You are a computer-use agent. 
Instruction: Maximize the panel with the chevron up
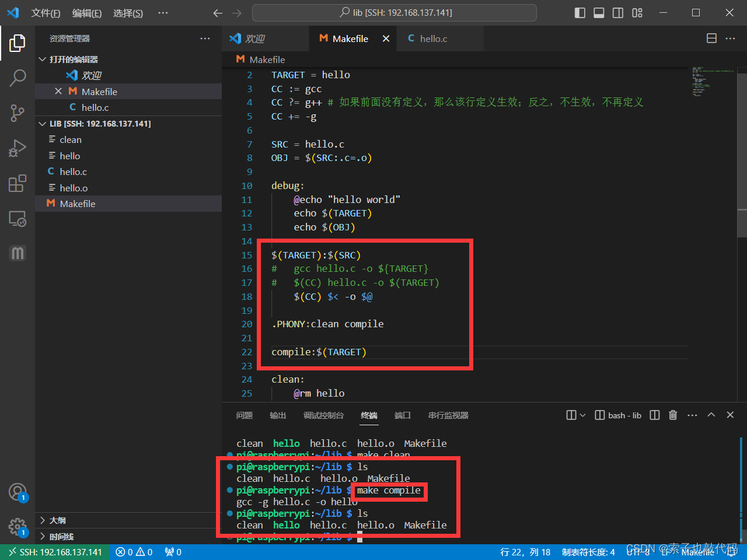(711, 415)
